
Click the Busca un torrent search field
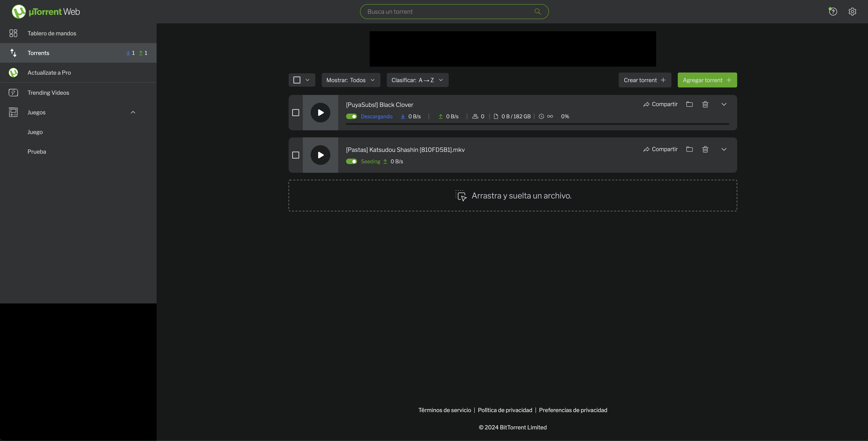click(x=454, y=11)
